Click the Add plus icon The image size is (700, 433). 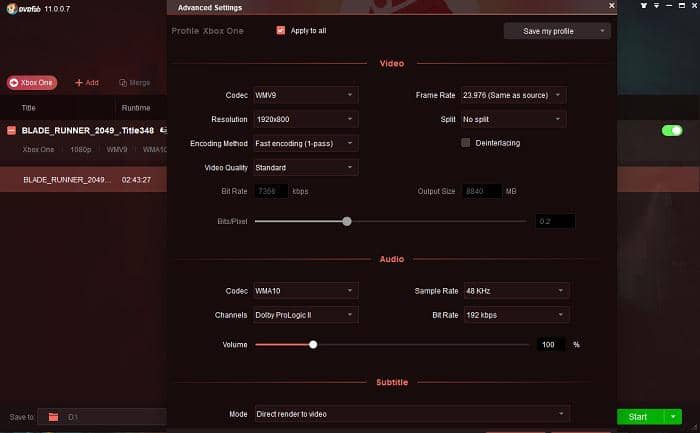79,83
